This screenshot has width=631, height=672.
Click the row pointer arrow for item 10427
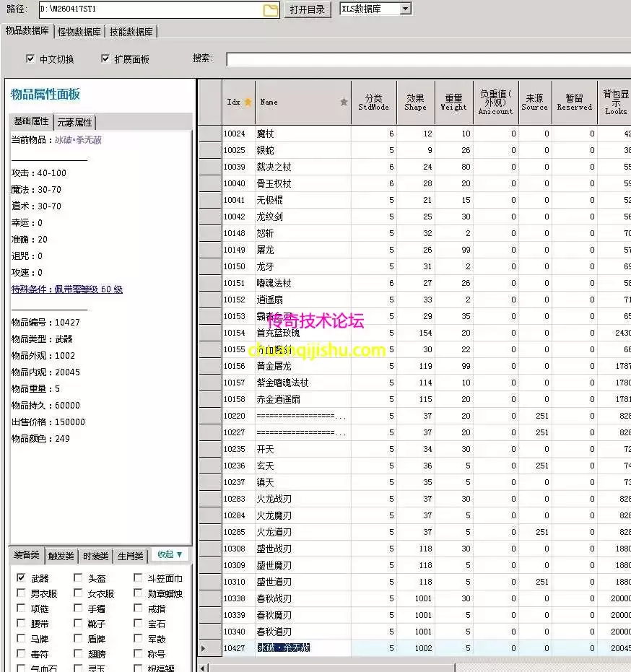[x=203, y=648]
